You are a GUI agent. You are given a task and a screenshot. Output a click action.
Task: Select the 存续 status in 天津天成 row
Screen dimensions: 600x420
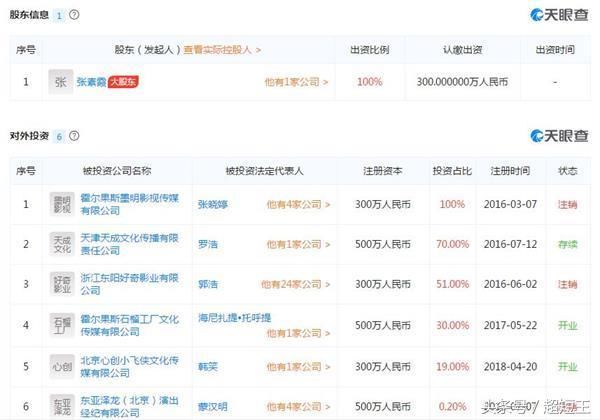click(x=567, y=244)
